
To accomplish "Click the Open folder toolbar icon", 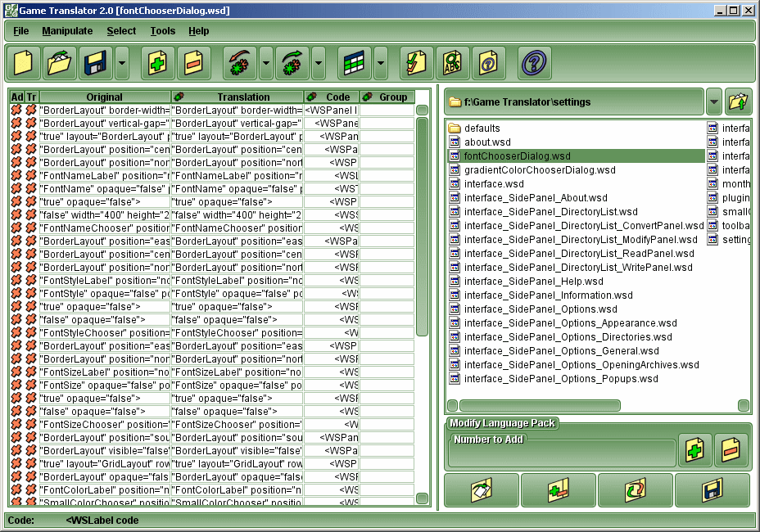I will [60, 63].
